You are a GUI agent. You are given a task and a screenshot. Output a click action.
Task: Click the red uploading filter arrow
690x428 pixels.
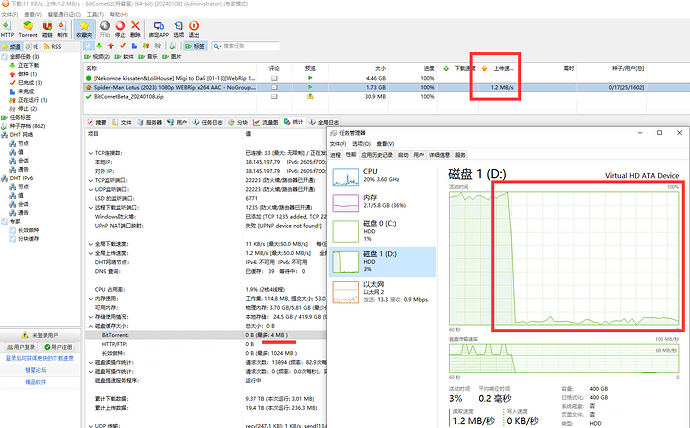tap(110, 46)
